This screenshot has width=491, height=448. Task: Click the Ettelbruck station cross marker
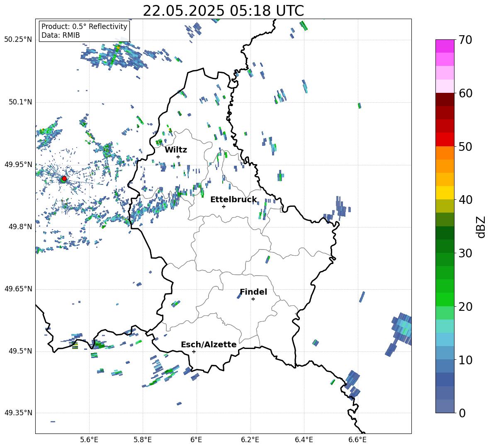224,206
